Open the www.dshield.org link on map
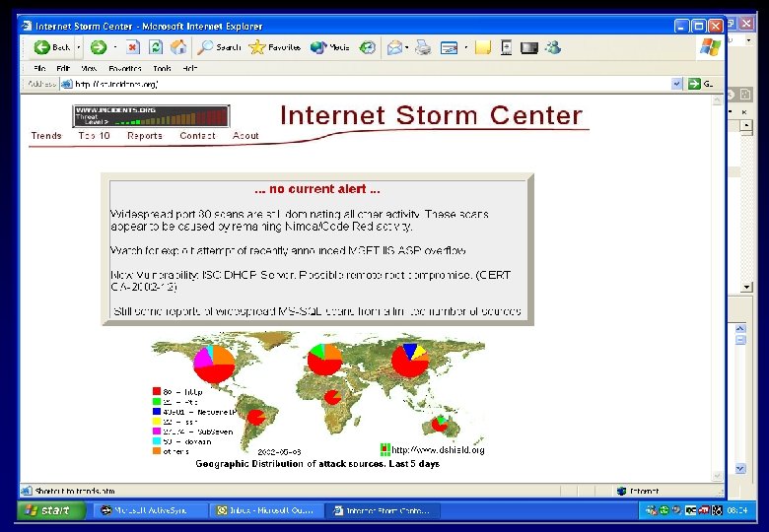769x532 pixels. (438, 450)
